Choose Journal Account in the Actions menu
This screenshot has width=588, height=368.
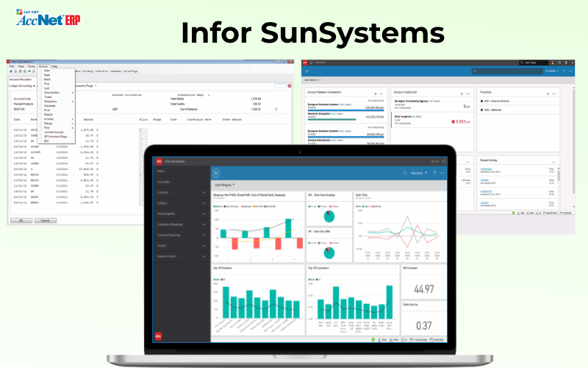(x=54, y=132)
